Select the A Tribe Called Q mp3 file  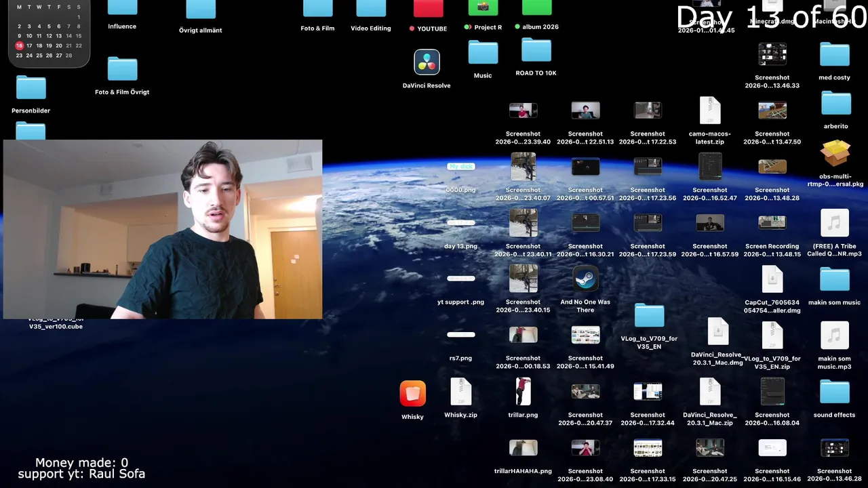coord(835,223)
